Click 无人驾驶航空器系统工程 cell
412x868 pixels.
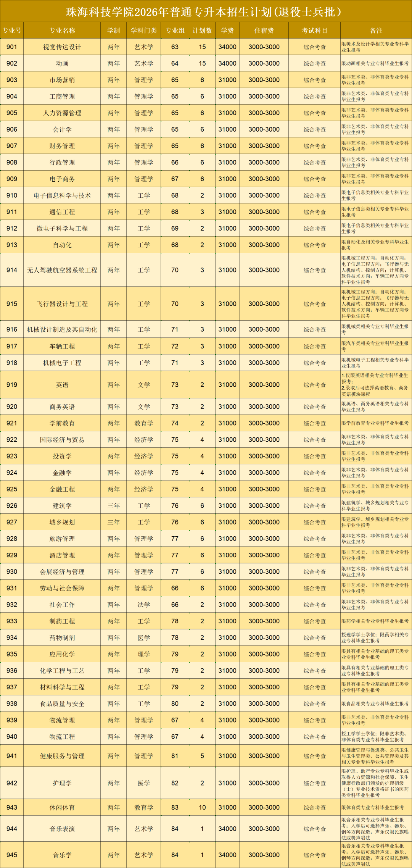point(62,270)
